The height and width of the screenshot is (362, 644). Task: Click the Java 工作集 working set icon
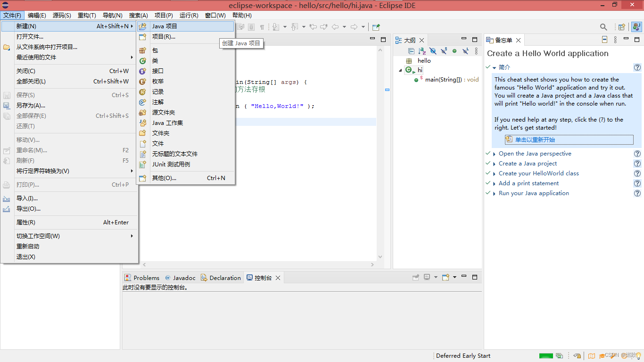tap(142, 123)
